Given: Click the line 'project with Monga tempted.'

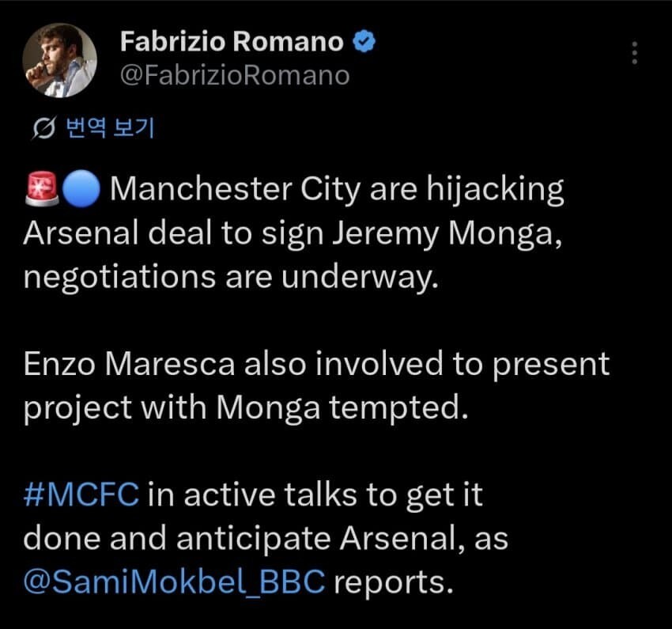Looking at the screenshot, I should coord(246,407).
